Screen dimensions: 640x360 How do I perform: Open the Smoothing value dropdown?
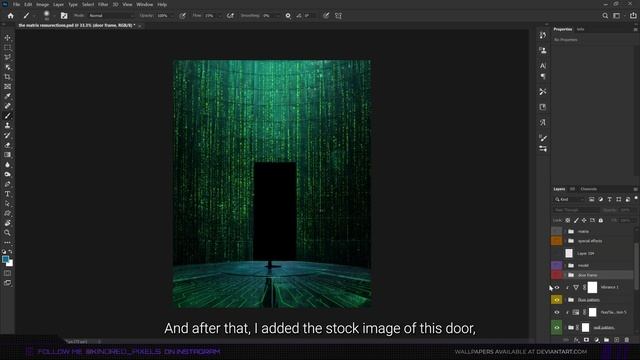pos(278,16)
